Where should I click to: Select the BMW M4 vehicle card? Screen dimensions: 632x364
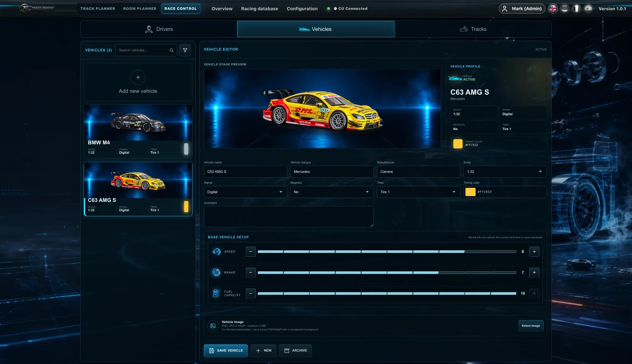[x=138, y=131]
